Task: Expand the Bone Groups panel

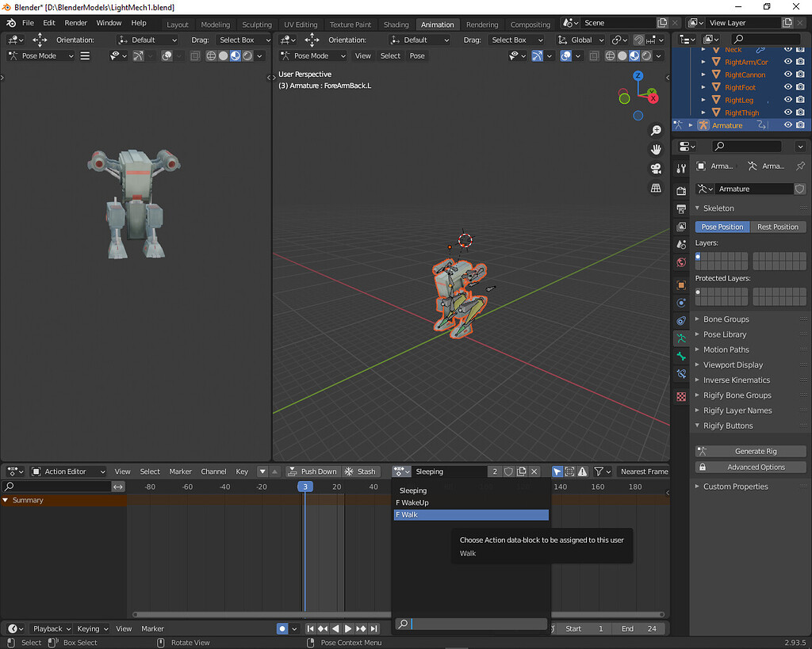Action: 724,319
